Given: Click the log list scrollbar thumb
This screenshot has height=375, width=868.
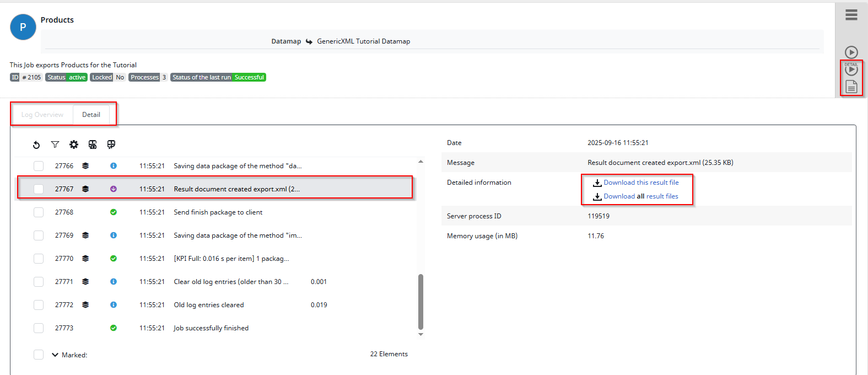Looking at the screenshot, I should point(420,301).
